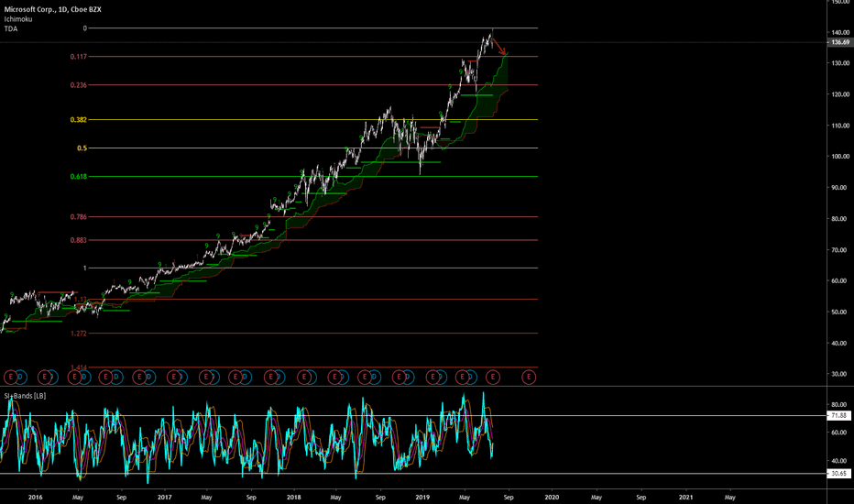Click 100.00 on the price axis
The width and height of the screenshot is (854, 504).
(840, 157)
